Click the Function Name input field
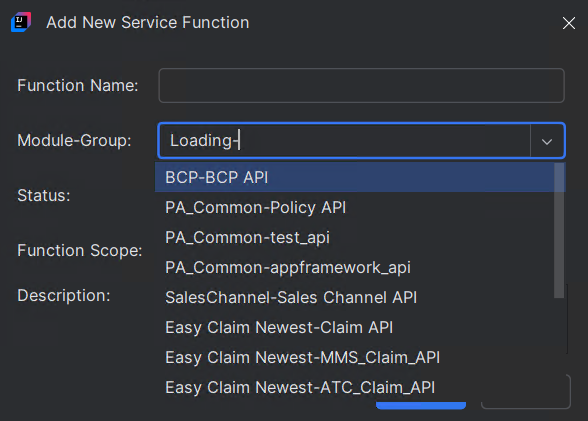The width and height of the screenshot is (588, 421). coord(362,85)
